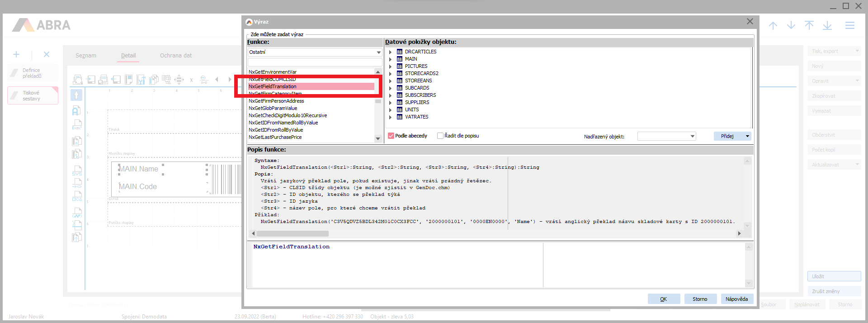Click the up arrow navigation icon
868x323 pixels.
click(773, 26)
